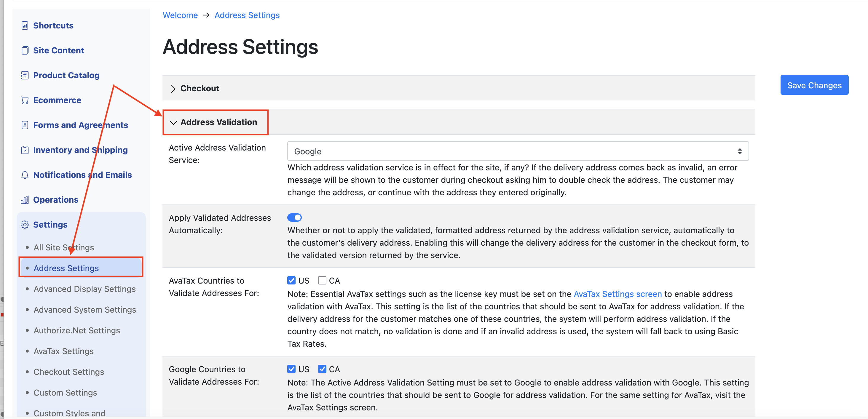The image size is (868, 419).
Task: Open Advanced Display Settings
Action: [84, 289]
